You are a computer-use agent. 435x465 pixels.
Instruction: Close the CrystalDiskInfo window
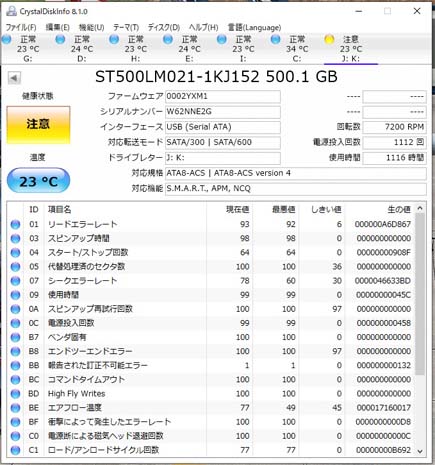[417, 11]
